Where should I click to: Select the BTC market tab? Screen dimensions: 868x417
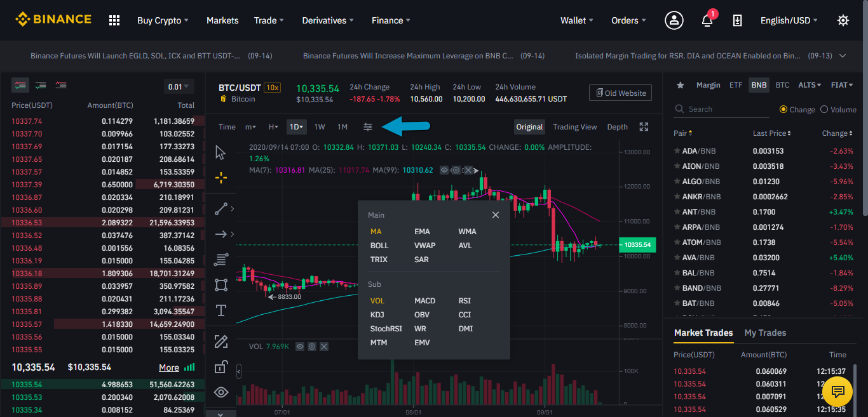782,85
